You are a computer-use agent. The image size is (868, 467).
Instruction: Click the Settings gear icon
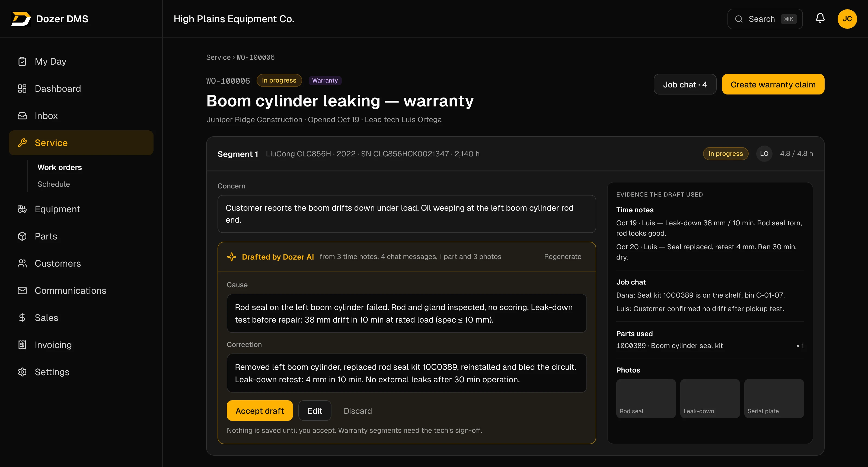(22, 372)
